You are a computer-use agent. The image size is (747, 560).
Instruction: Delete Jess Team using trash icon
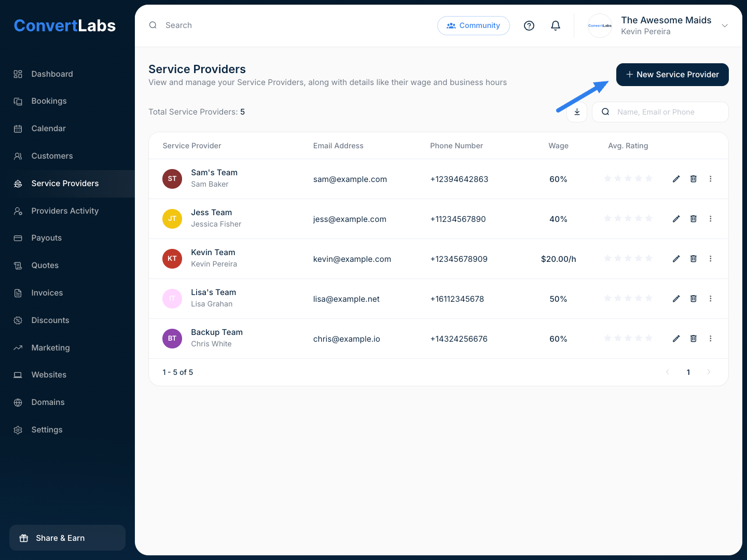(693, 219)
